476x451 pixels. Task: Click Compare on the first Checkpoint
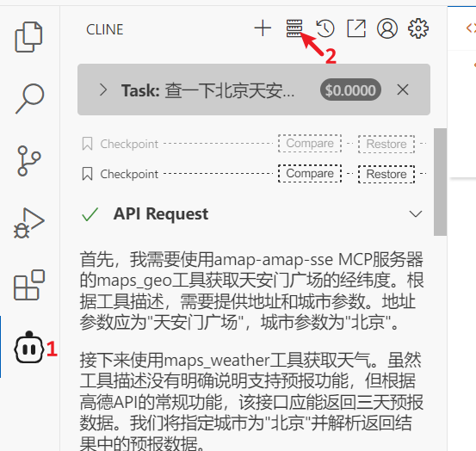(x=310, y=143)
